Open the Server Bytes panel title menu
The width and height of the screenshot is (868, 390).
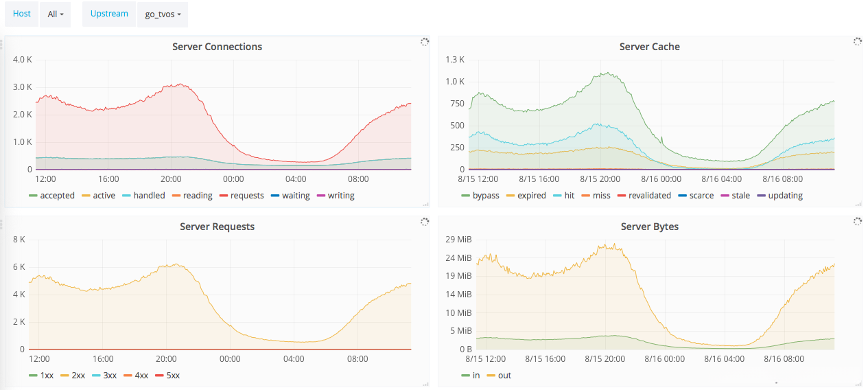(x=649, y=227)
